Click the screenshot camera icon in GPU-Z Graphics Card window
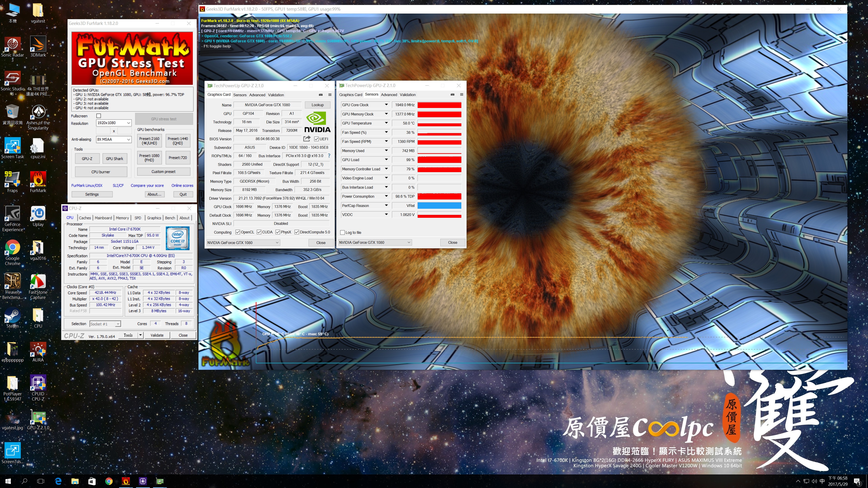 [321, 95]
